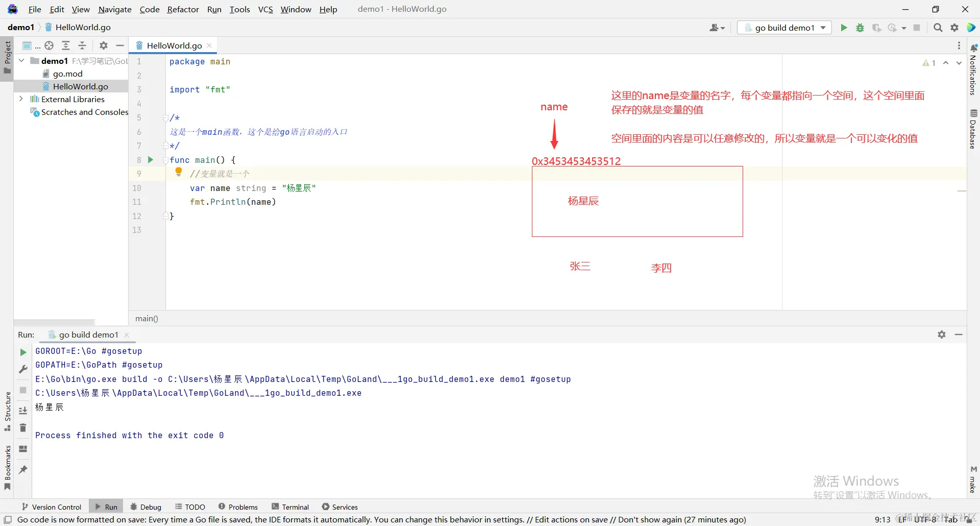Image resolution: width=980 pixels, height=526 pixels.
Task: Click the yellow lightbulb intention icon
Action: pyautogui.click(x=179, y=172)
